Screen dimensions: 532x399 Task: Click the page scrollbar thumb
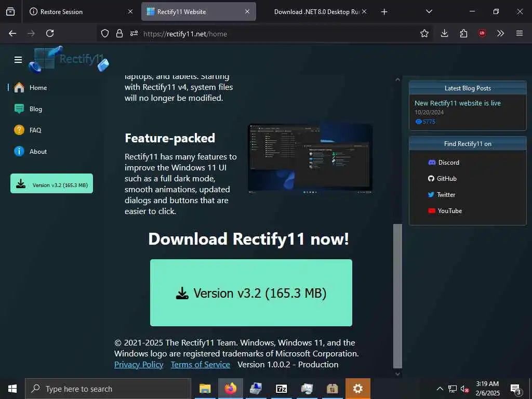tap(397, 296)
